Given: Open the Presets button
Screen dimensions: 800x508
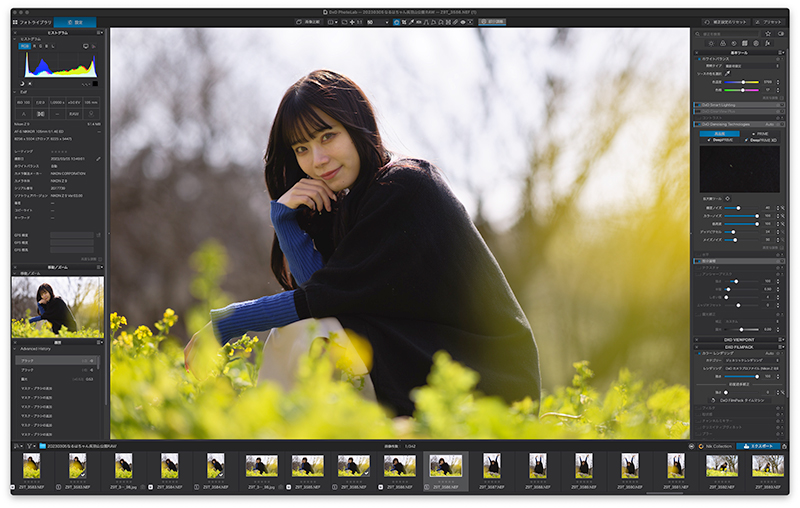Looking at the screenshot, I should (768, 22).
